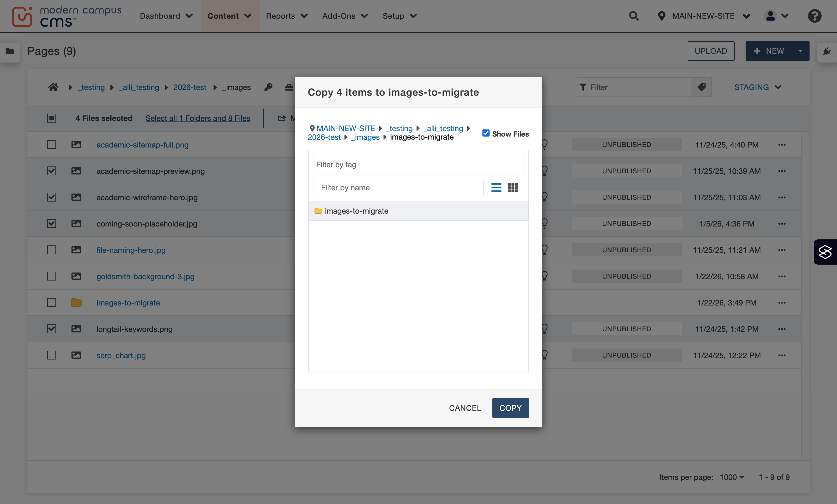Switch dialog to list view
Viewport: 837px width, 504px height.
click(x=496, y=188)
